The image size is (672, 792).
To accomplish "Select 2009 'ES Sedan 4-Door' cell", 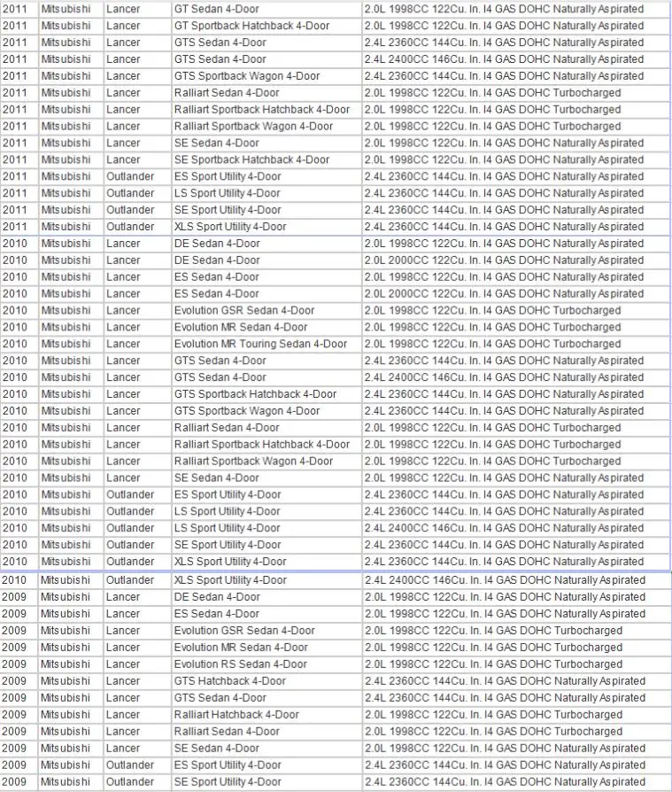I will tap(266, 614).
